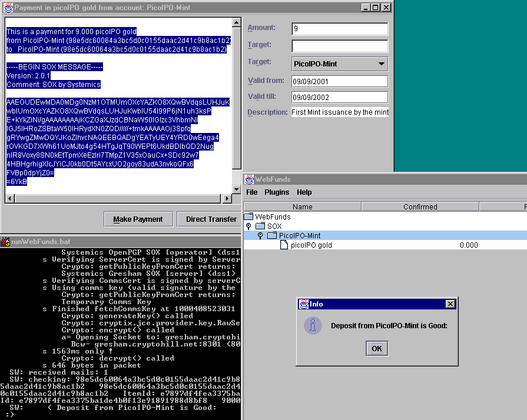The height and width of the screenshot is (420, 527).
Task: Open the Help menu in WebFunds
Action: pos(304,192)
